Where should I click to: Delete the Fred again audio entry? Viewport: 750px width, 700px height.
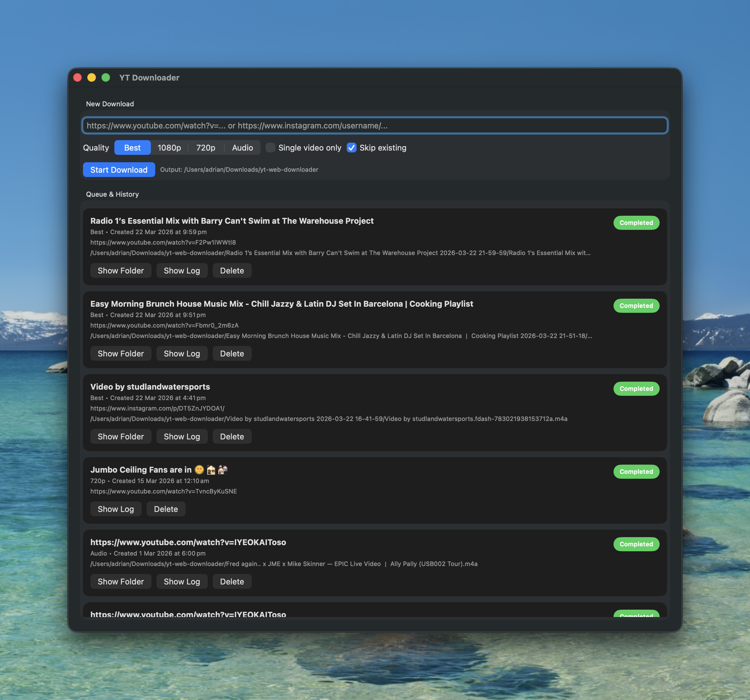coord(232,581)
